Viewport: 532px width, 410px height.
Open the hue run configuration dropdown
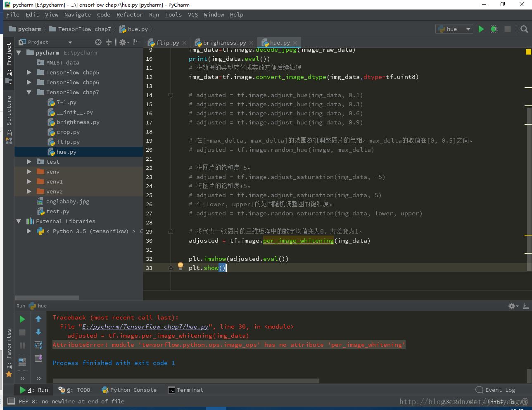468,29
